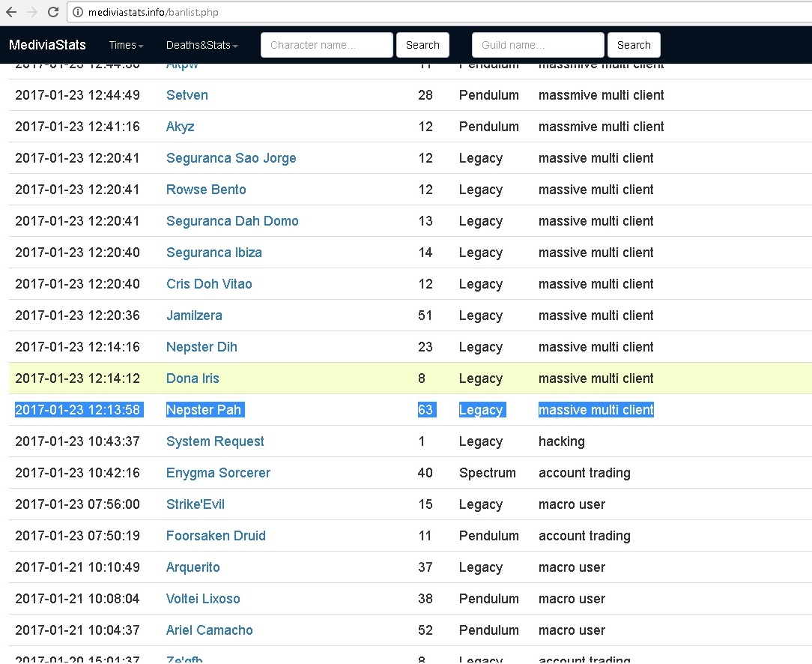Visit the Ariel Camacho character page
The width and height of the screenshot is (812, 664).
(209, 630)
